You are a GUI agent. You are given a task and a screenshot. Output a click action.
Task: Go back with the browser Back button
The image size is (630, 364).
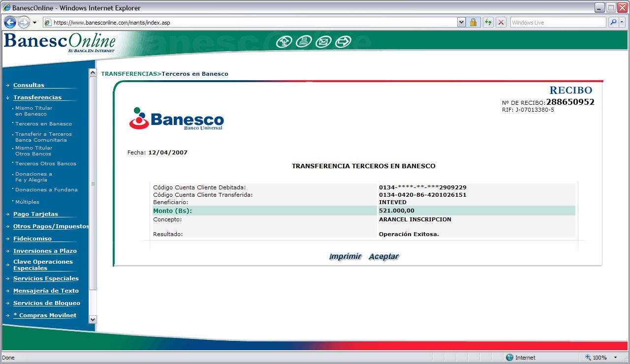pyautogui.click(x=10, y=22)
